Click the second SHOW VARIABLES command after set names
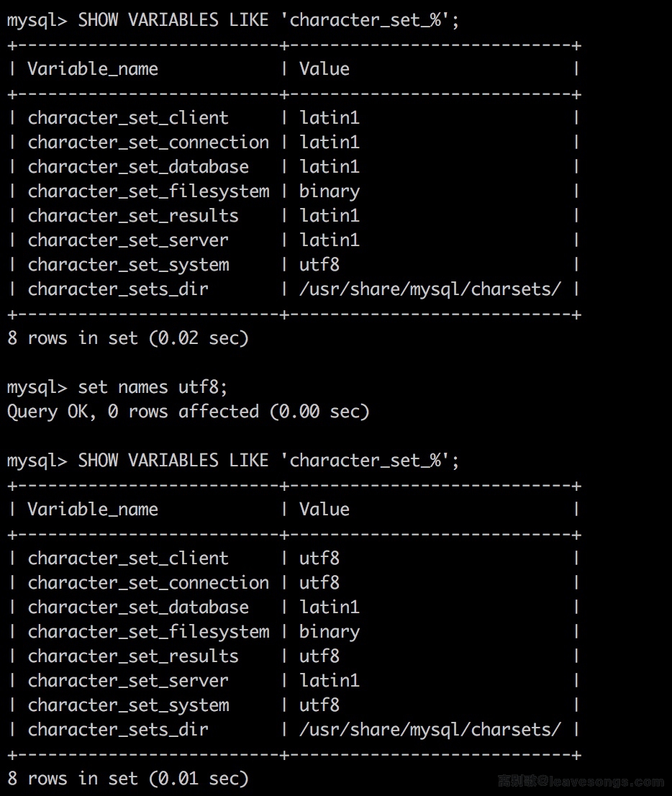This screenshot has height=796, width=672. 233,460
